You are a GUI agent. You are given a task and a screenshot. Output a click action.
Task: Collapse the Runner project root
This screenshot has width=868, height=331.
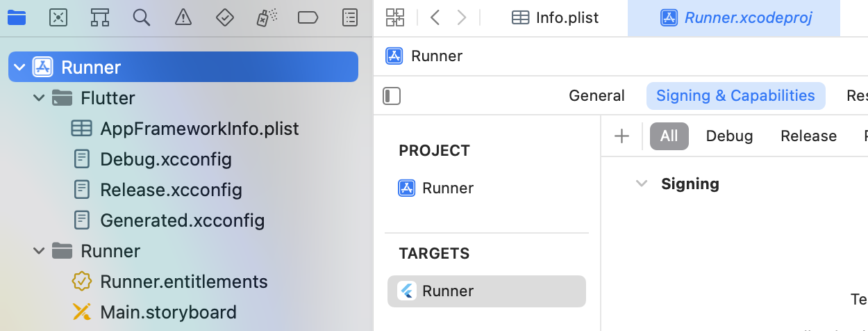click(x=19, y=67)
